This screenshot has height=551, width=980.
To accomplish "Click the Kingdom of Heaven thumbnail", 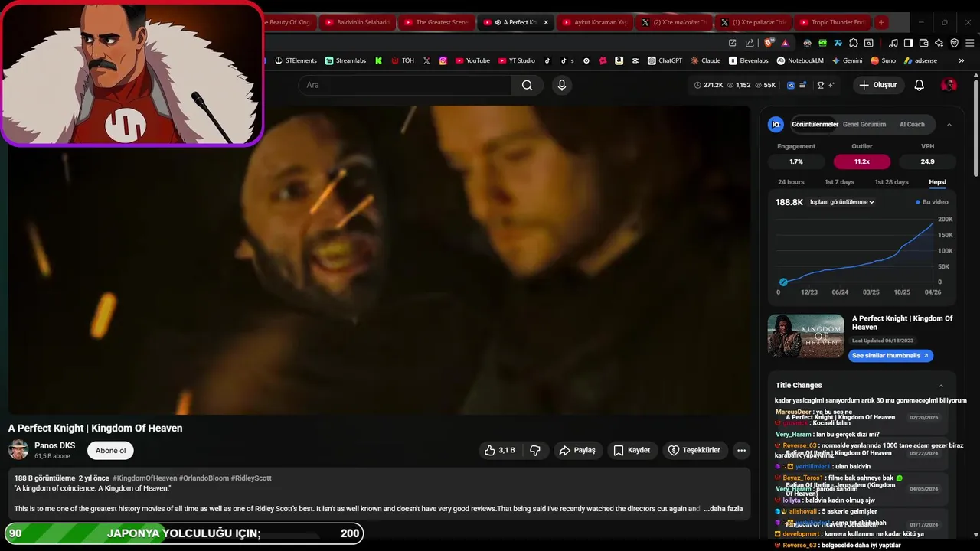I will click(805, 336).
